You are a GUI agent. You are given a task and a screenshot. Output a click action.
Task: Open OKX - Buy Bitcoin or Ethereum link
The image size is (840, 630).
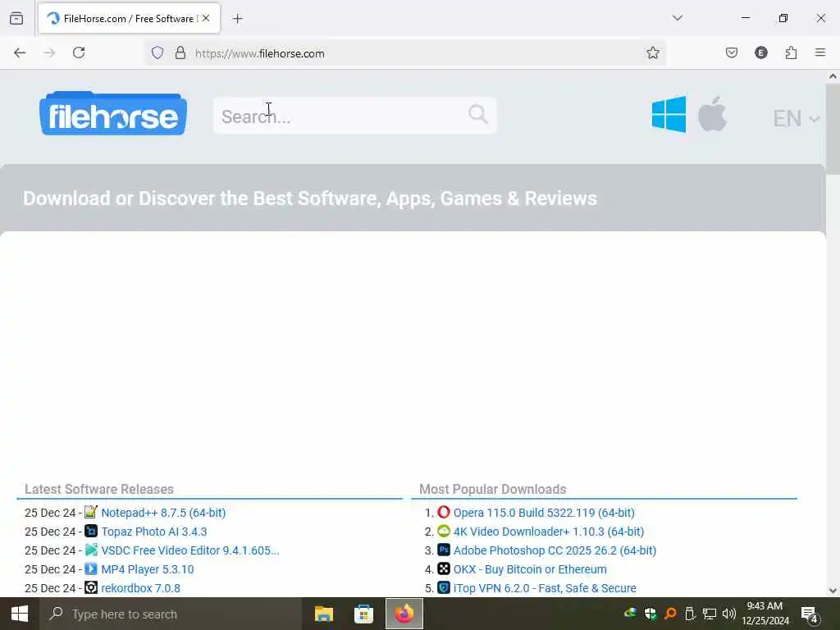click(530, 569)
